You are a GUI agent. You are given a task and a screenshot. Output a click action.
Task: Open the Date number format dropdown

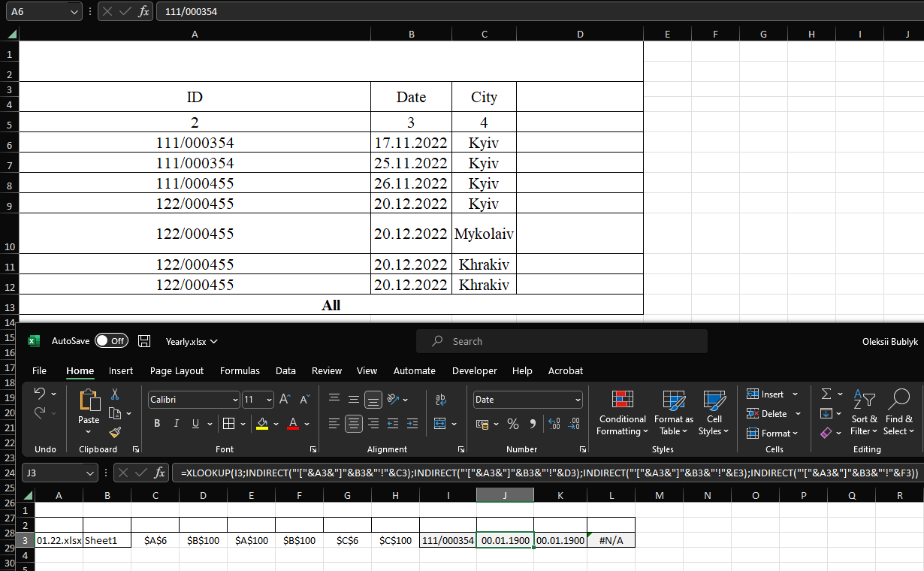click(x=526, y=399)
